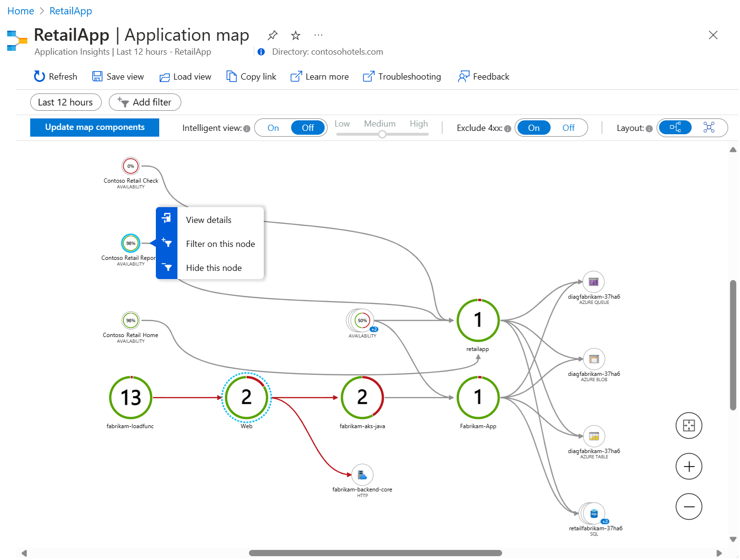Click the zoom in plus button
The width and height of the screenshot is (740, 560).
[689, 467]
